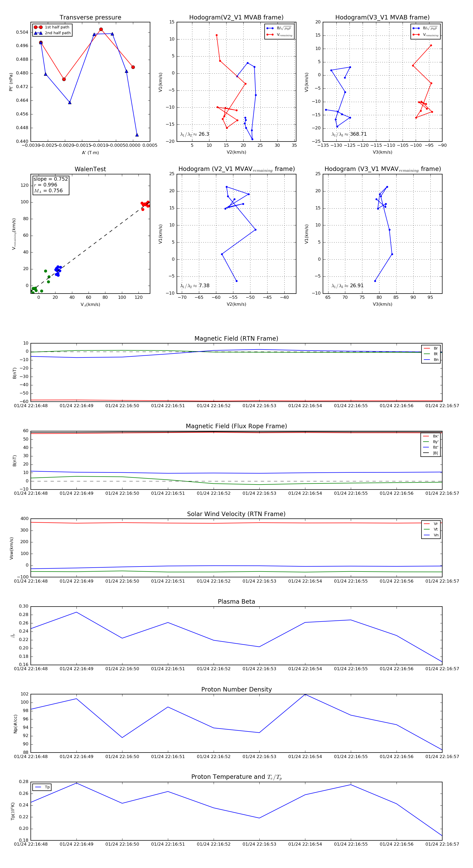Click the 'Transverse pressure' plot title

point(90,18)
